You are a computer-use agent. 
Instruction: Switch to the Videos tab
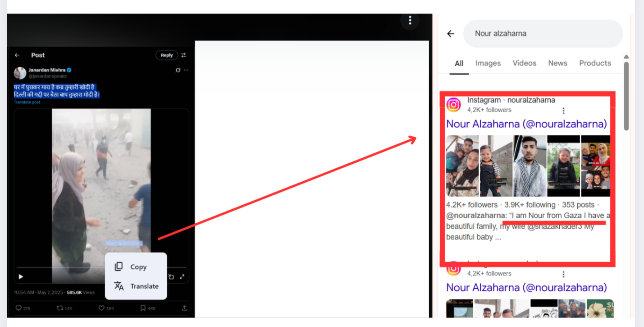pyautogui.click(x=525, y=63)
